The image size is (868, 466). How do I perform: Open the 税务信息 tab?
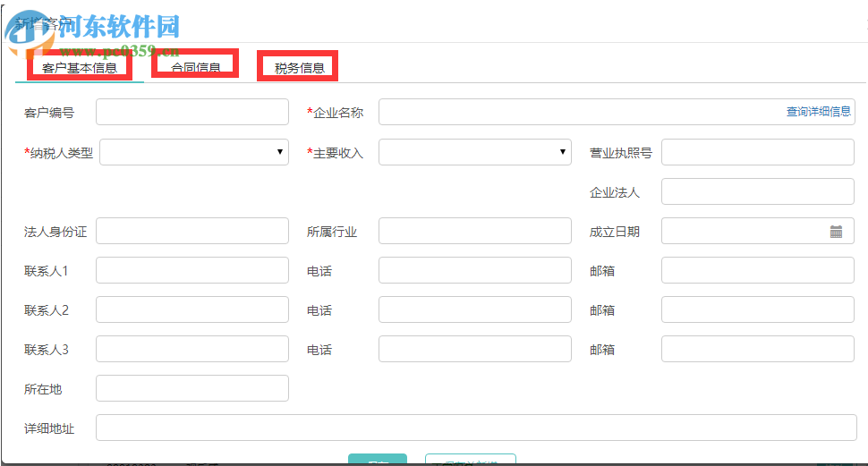299,68
